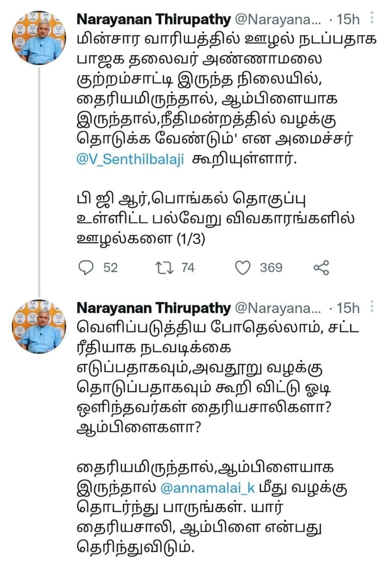
Task: Open the @V_Senthilbalaji mention link
Action: coord(130,160)
